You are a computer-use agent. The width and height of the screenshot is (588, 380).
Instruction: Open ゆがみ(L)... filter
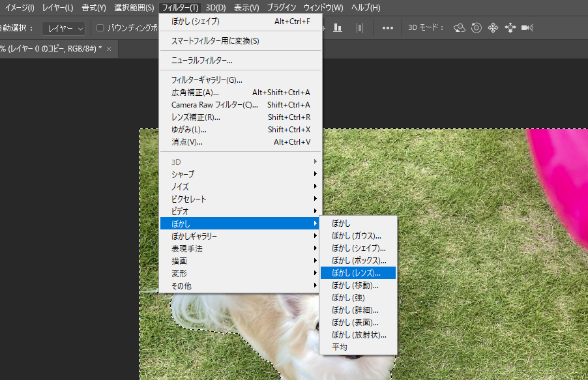241,130
